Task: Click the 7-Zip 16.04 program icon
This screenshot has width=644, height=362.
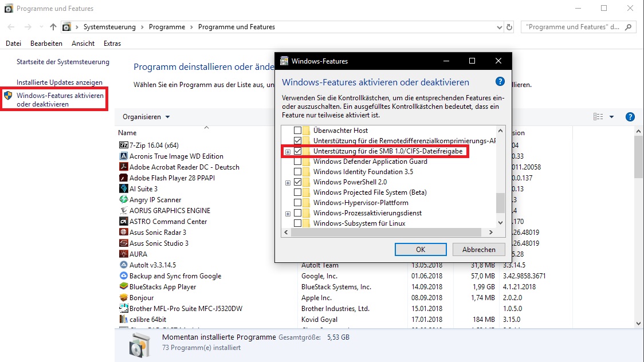Action: coord(123,145)
